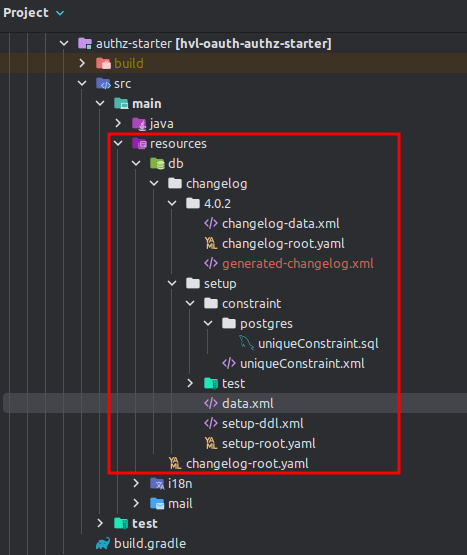The image size is (467, 555).
Task: Collapse the 4.0.2 folder
Action: click(172, 203)
